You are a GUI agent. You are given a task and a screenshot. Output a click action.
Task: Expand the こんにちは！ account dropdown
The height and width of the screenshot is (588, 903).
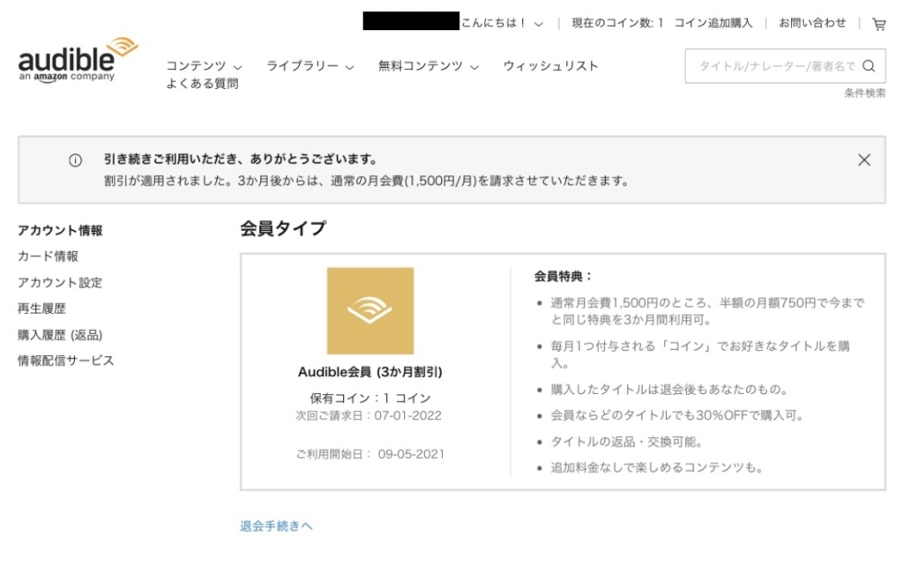(502, 24)
